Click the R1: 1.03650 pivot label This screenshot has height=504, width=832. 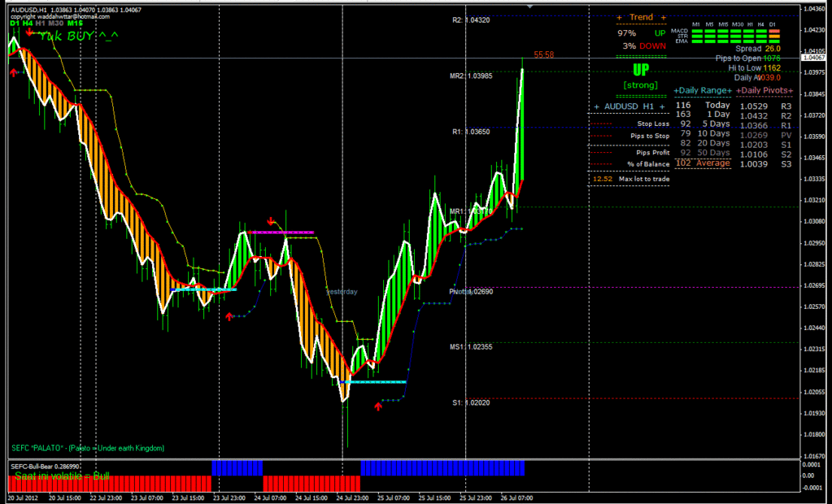point(471,131)
